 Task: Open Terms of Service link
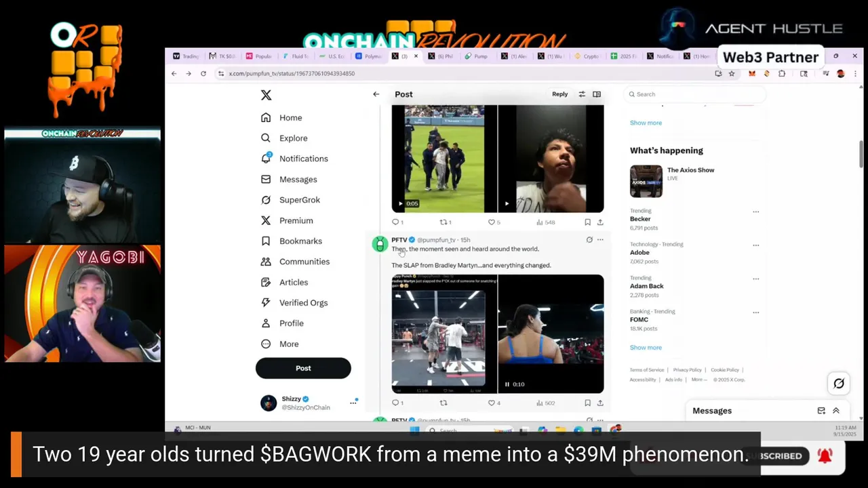pos(646,370)
